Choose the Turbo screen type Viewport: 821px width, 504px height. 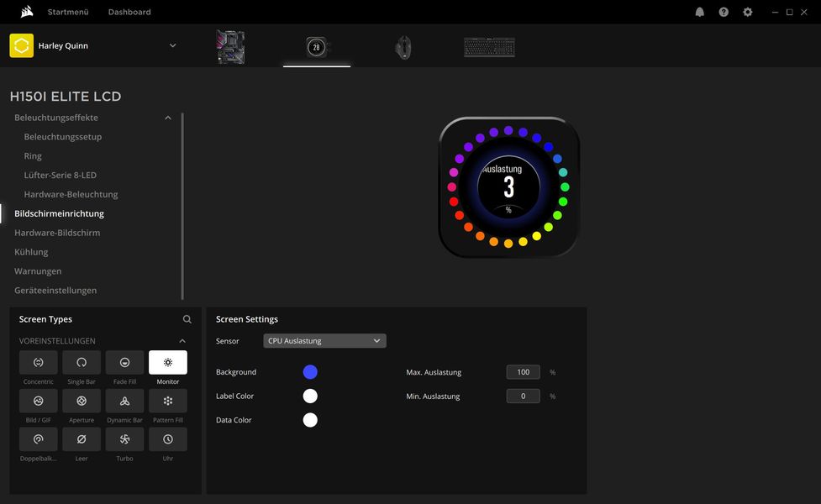[124, 439]
